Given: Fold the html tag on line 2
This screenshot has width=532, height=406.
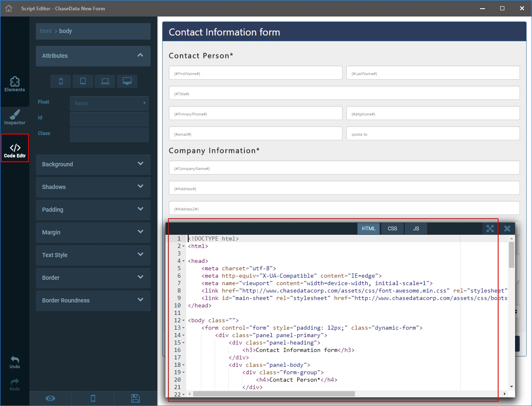Looking at the screenshot, I should tap(184, 246).
